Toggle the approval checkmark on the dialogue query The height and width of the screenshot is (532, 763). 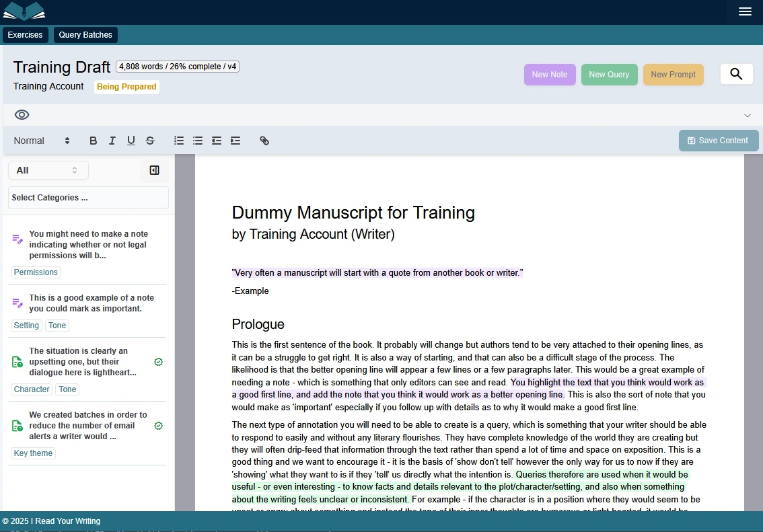pos(158,361)
